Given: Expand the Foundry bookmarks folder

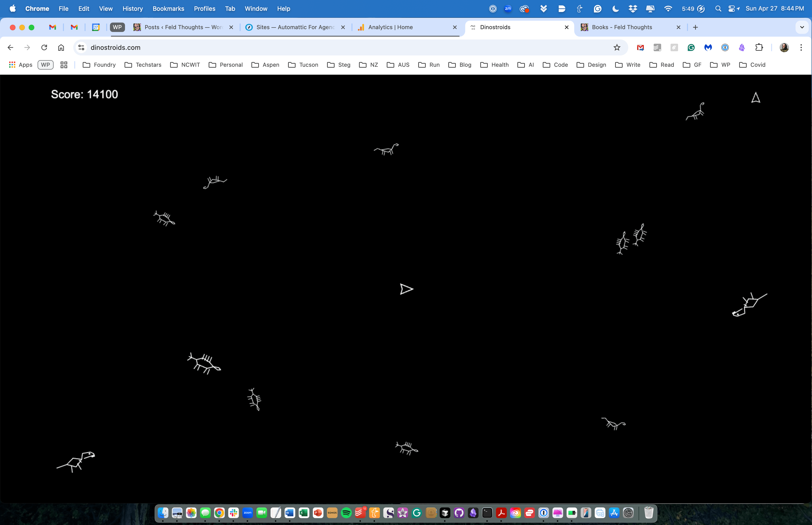Looking at the screenshot, I should (104, 64).
